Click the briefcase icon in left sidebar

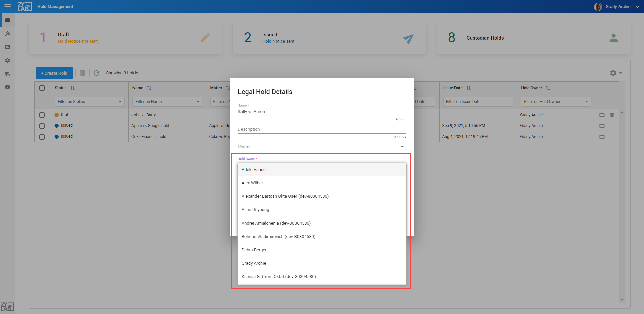[x=7, y=20]
